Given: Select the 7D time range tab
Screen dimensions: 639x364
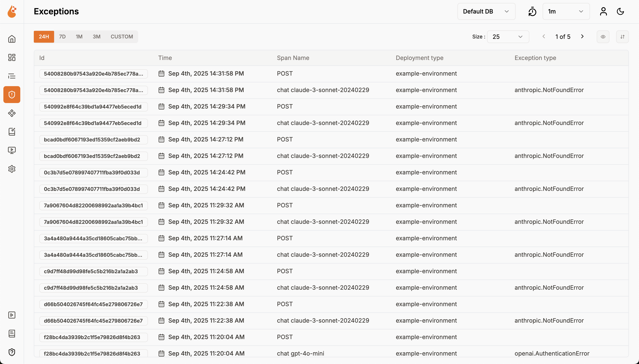Looking at the screenshot, I should [x=62, y=37].
